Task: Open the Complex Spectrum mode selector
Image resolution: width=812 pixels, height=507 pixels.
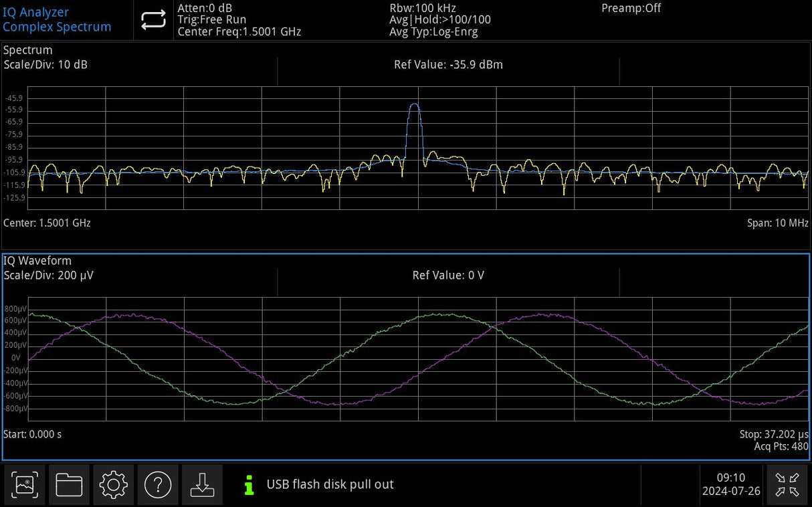Action: click(57, 27)
